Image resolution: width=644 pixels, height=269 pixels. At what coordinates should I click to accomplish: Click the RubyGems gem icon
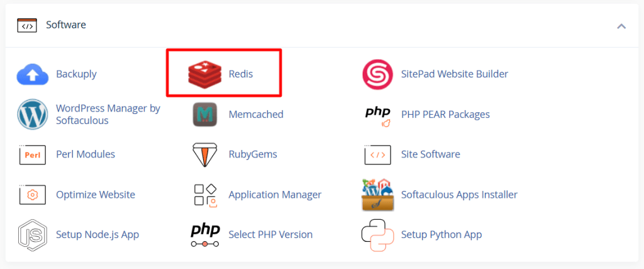point(205,154)
